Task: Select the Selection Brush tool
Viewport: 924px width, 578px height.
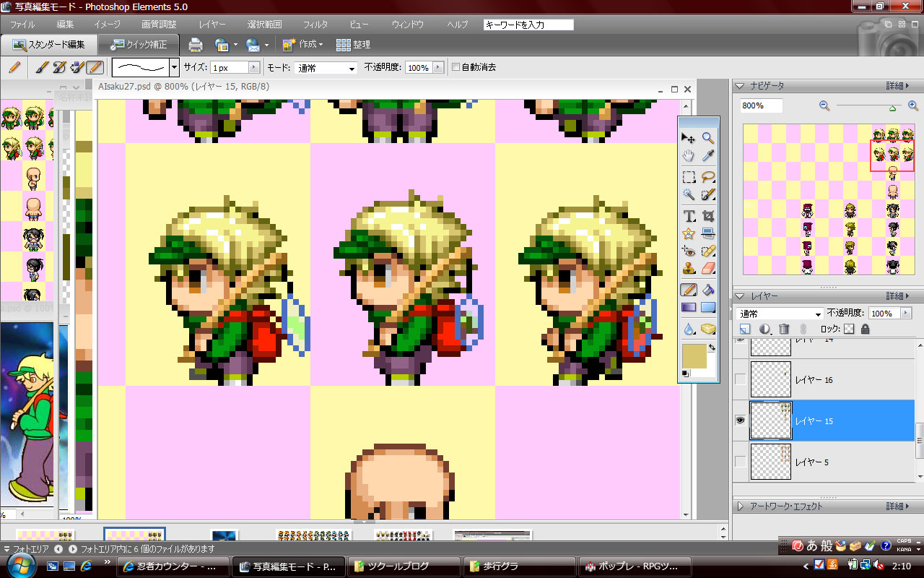Action: click(708, 194)
